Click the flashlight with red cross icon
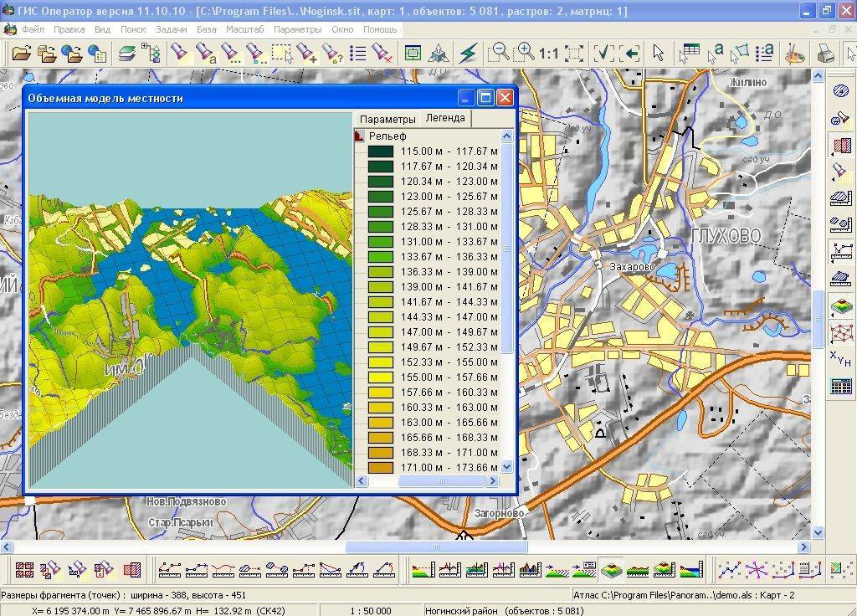Viewport: 857px width, 616px height. click(x=382, y=53)
